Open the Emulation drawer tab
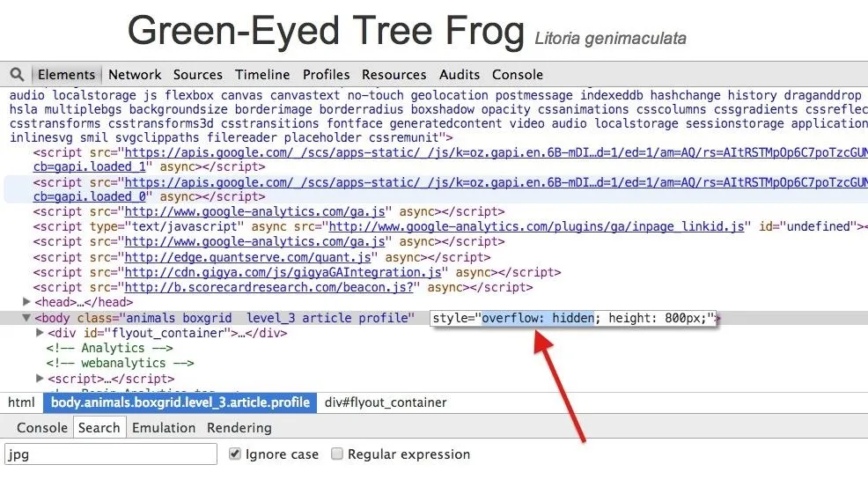Viewport: 868px width, 487px height. point(164,428)
